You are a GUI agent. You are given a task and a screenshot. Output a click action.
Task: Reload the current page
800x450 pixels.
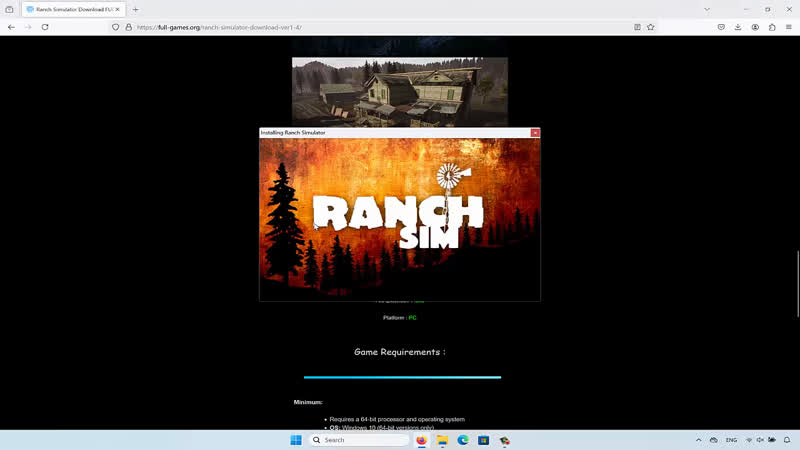pos(45,27)
